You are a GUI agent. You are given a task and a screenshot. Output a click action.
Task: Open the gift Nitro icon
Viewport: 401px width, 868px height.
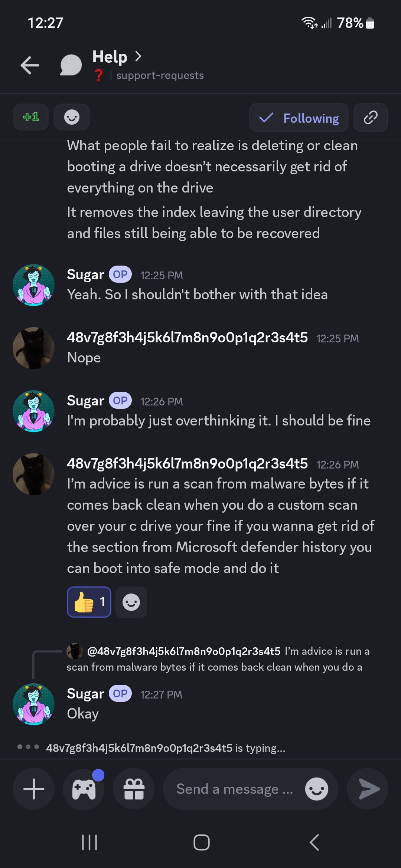[x=134, y=789]
